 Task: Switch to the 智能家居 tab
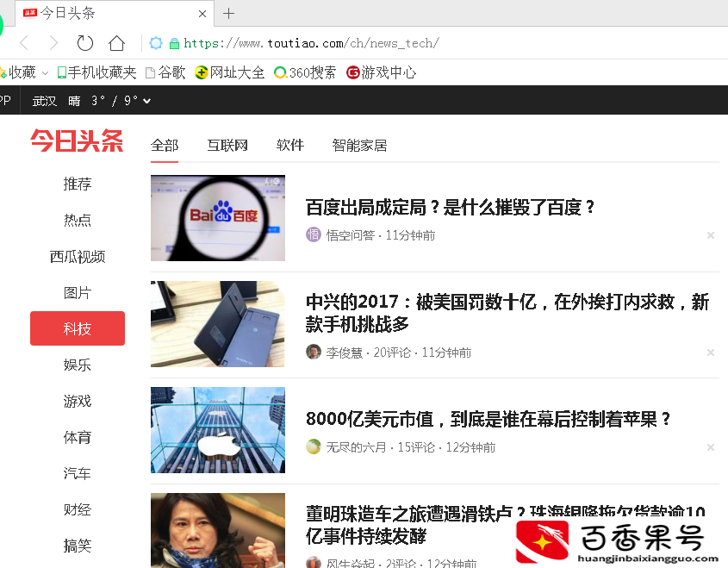(x=359, y=146)
